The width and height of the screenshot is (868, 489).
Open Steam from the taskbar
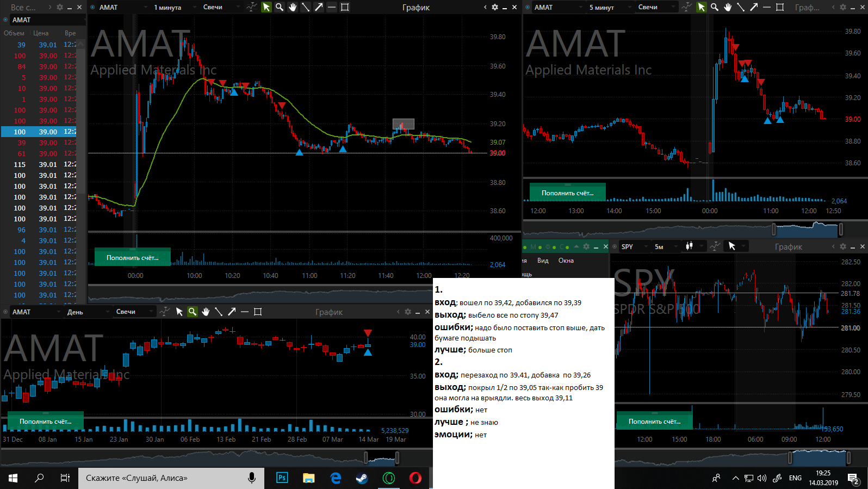click(x=362, y=478)
